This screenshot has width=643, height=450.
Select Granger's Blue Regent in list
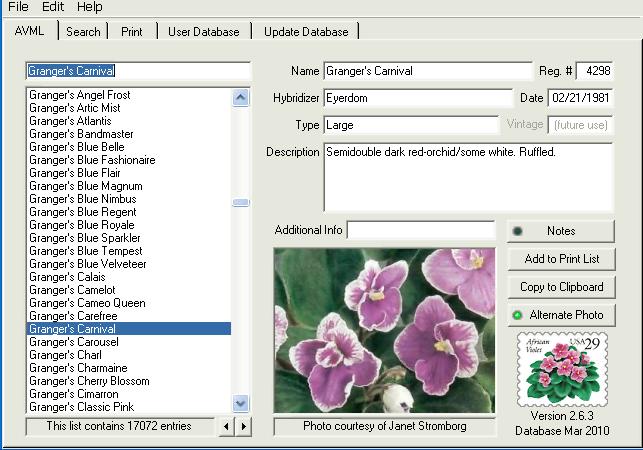pyautogui.click(x=129, y=212)
